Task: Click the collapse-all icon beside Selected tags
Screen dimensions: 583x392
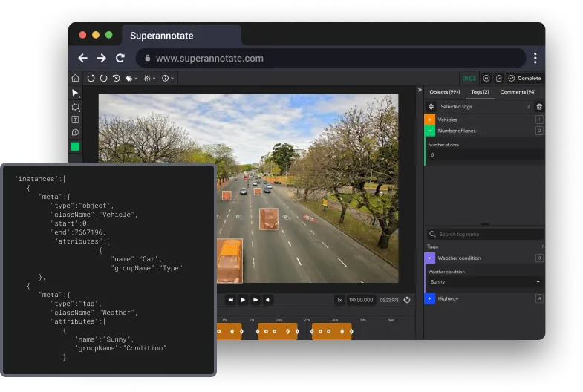Action: click(431, 107)
